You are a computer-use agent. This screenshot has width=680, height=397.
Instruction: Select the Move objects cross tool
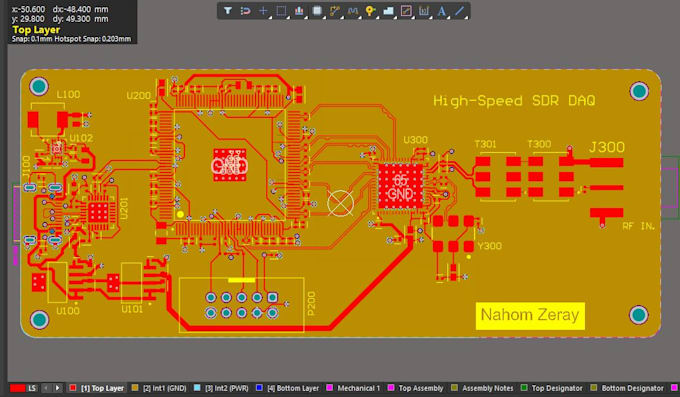click(263, 11)
